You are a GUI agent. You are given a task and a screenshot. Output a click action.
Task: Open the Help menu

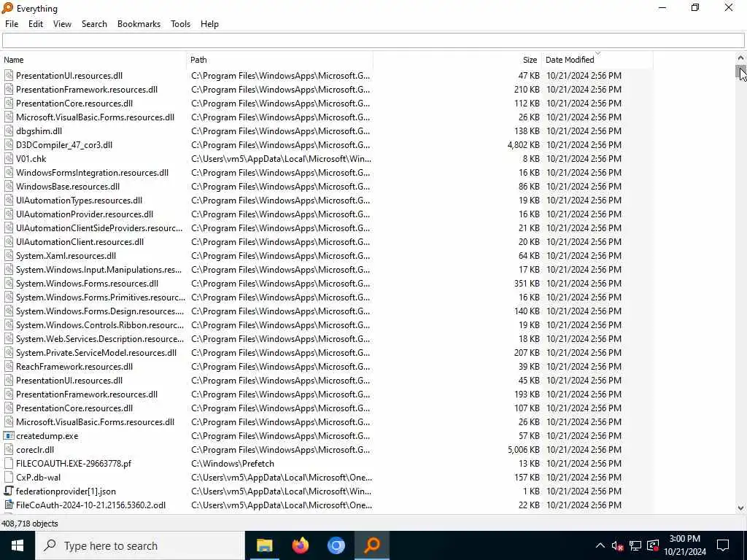point(209,24)
